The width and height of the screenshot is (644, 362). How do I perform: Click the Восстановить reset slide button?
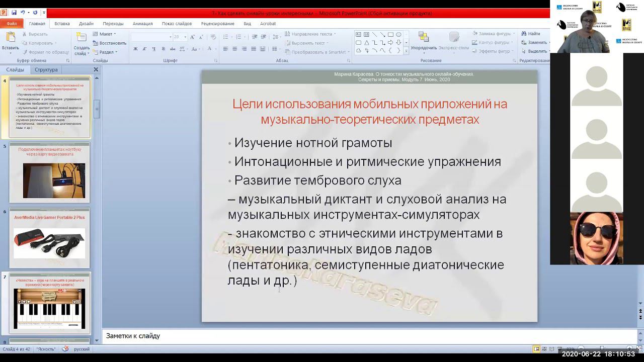point(109,43)
